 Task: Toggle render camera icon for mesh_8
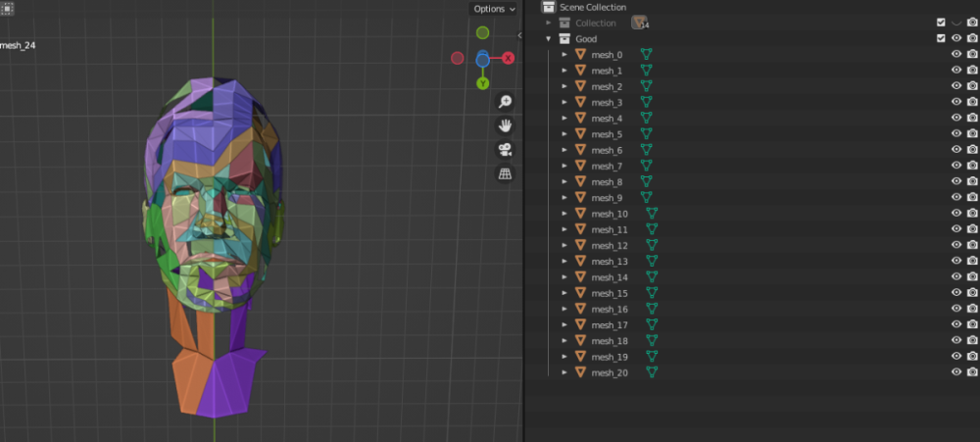972,182
